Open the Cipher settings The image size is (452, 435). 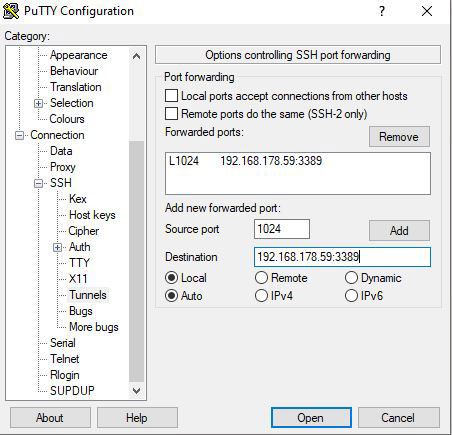pyautogui.click(x=84, y=231)
